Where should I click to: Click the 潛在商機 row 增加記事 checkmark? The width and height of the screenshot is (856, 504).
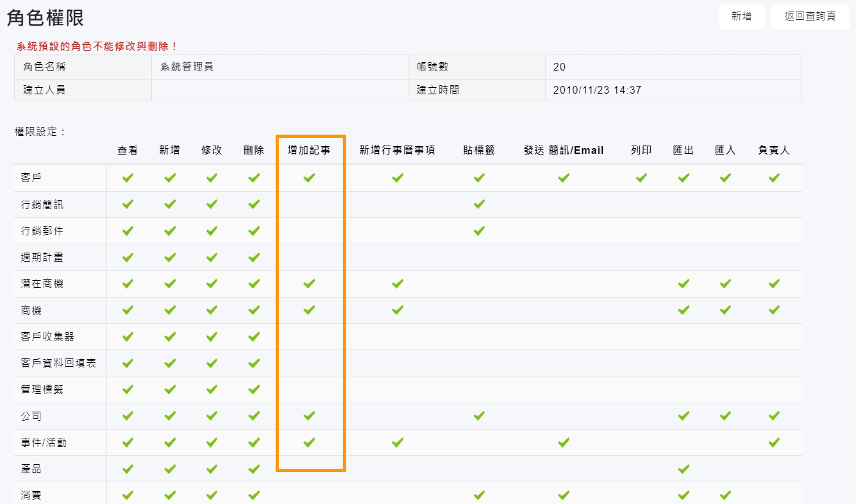(309, 283)
